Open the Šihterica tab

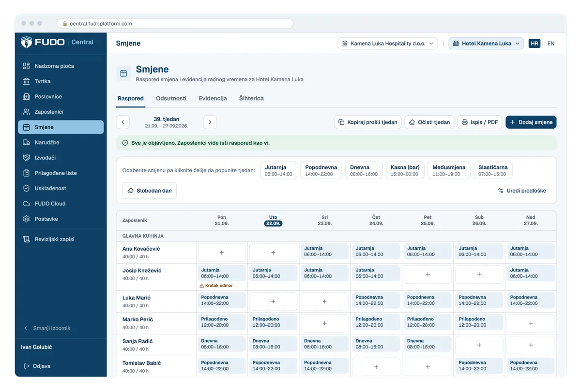point(251,98)
